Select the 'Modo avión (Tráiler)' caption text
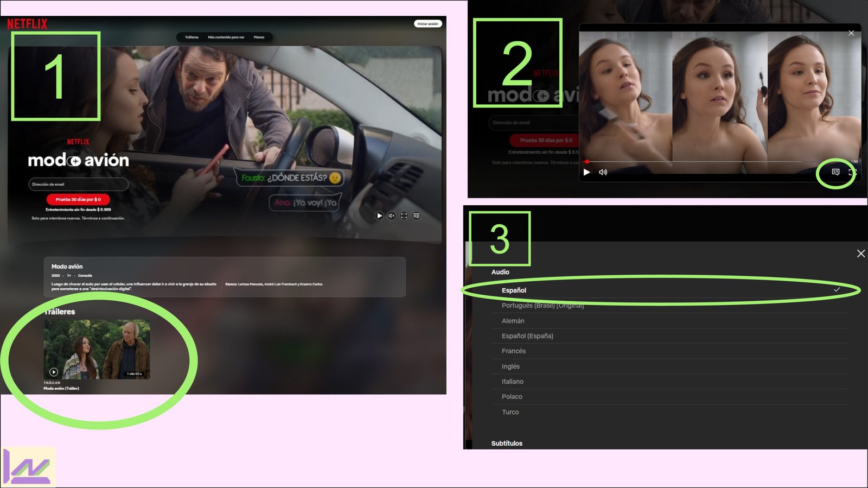868x488 pixels. (61, 388)
